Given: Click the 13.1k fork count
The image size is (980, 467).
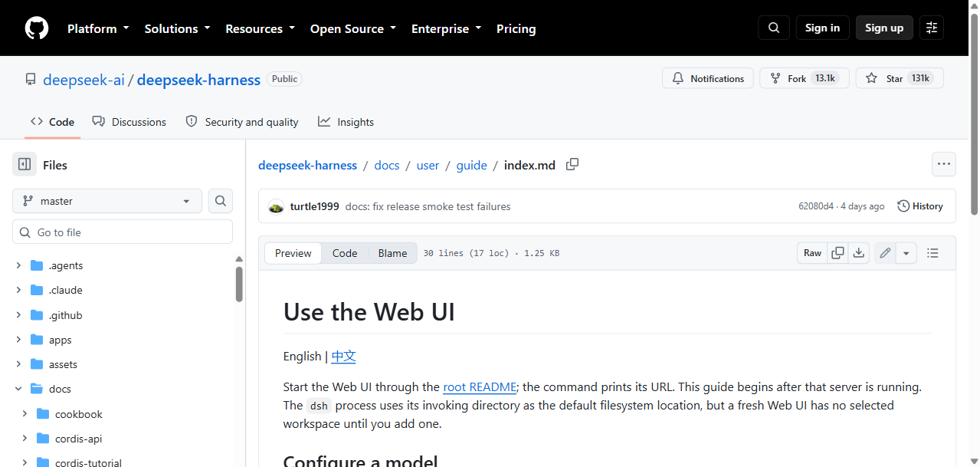Looking at the screenshot, I should coord(825,78).
